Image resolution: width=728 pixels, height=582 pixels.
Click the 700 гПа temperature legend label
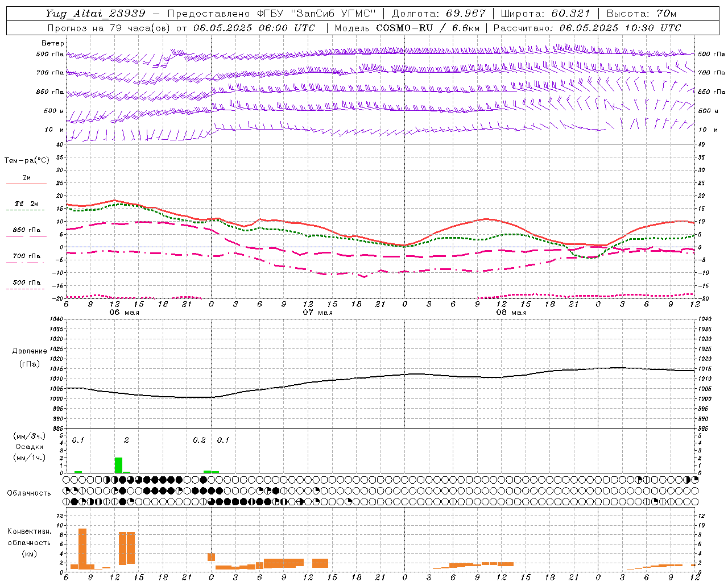27,256
